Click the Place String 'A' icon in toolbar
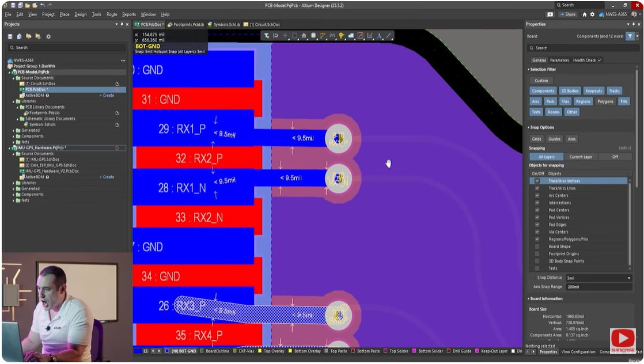 click(x=379, y=36)
